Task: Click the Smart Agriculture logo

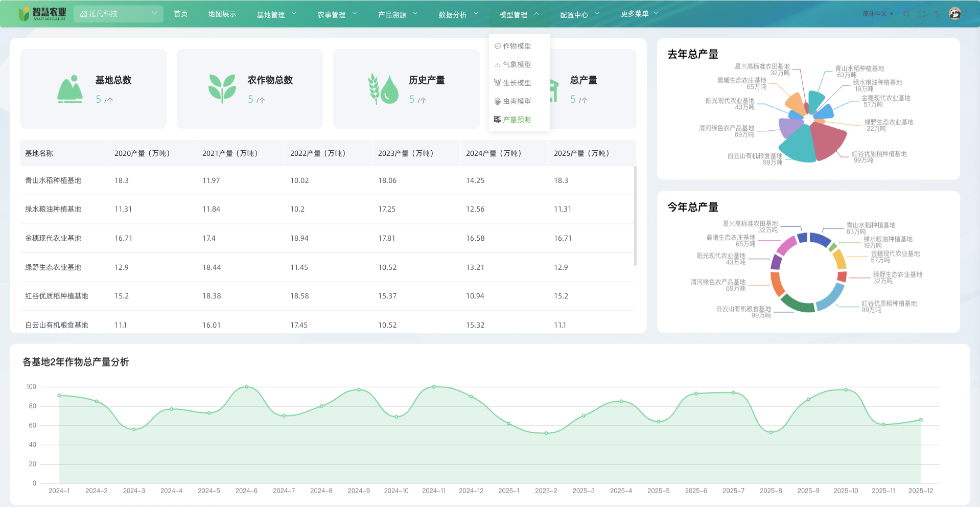Action: tap(43, 14)
